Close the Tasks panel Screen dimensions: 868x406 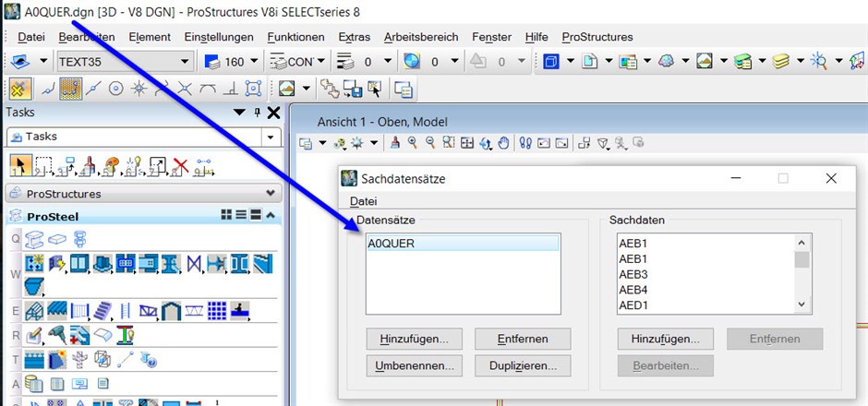tap(273, 113)
